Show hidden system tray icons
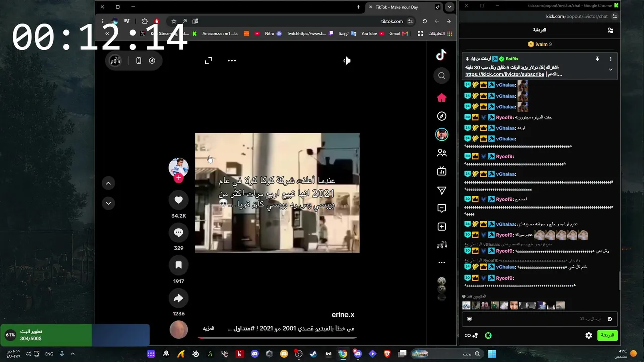 tap(72, 354)
